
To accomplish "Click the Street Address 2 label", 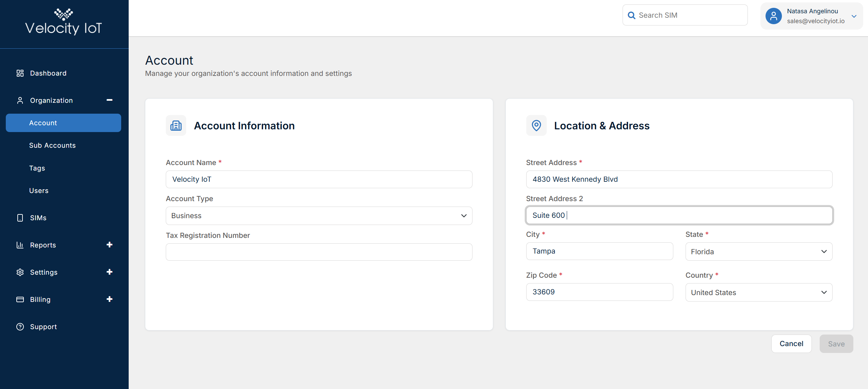I will pyautogui.click(x=554, y=199).
